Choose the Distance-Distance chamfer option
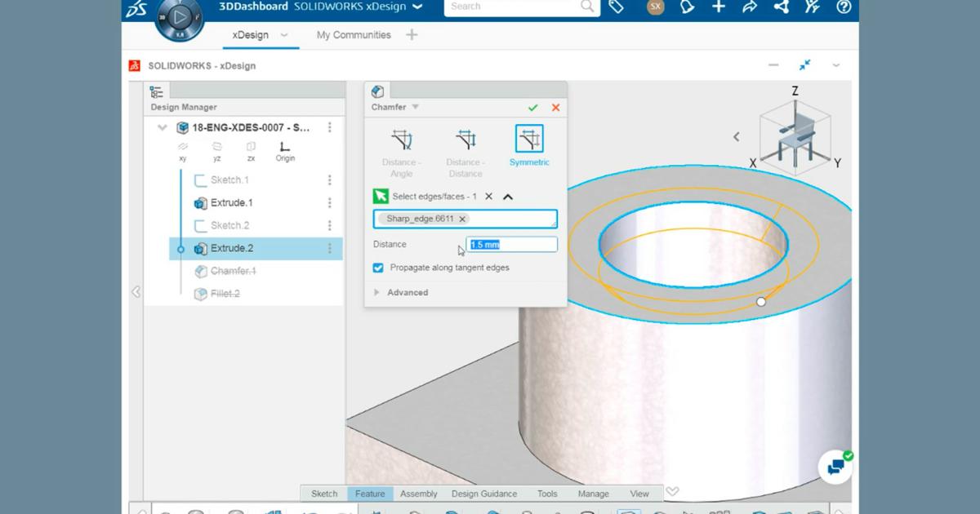Viewport: 980px width, 514px height. [x=465, y=139]
